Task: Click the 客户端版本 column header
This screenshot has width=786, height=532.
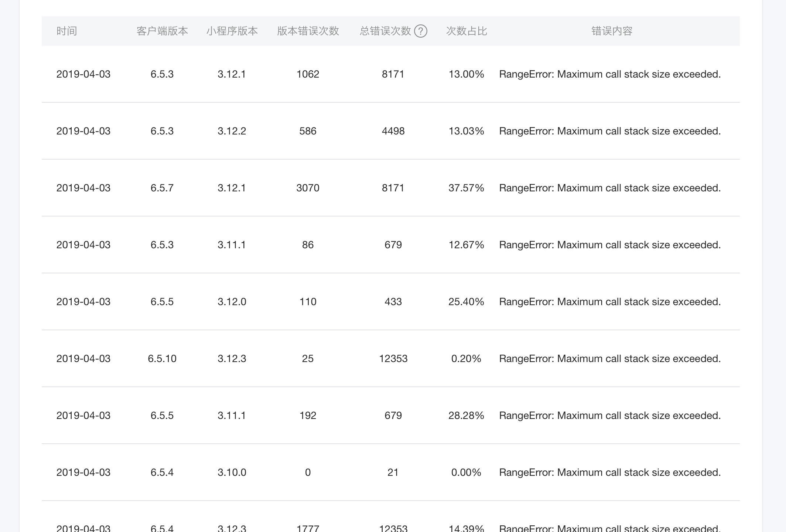Action: click(x=162, y=31)
